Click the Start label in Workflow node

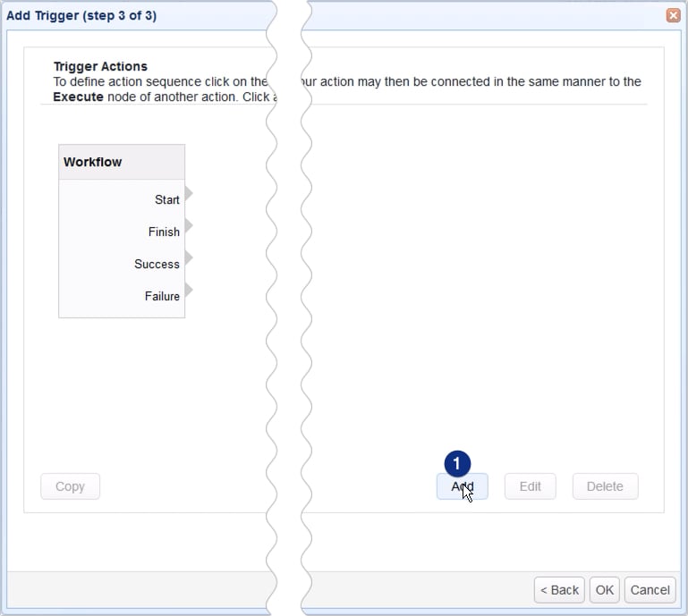click(167, 199)
